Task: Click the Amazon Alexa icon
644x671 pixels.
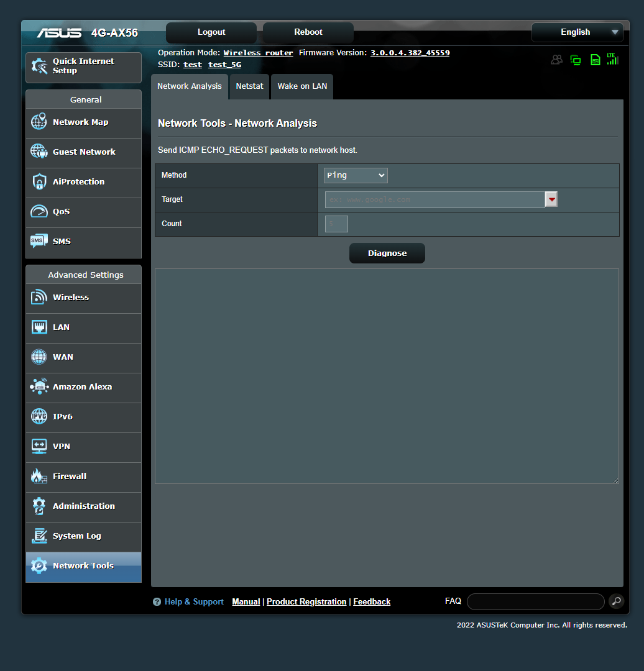Action: click(39, 386)
